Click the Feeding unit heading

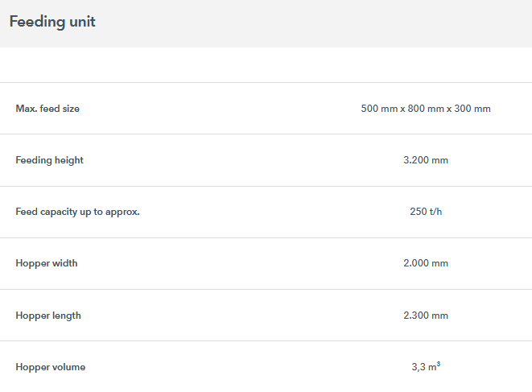[52, 22]
